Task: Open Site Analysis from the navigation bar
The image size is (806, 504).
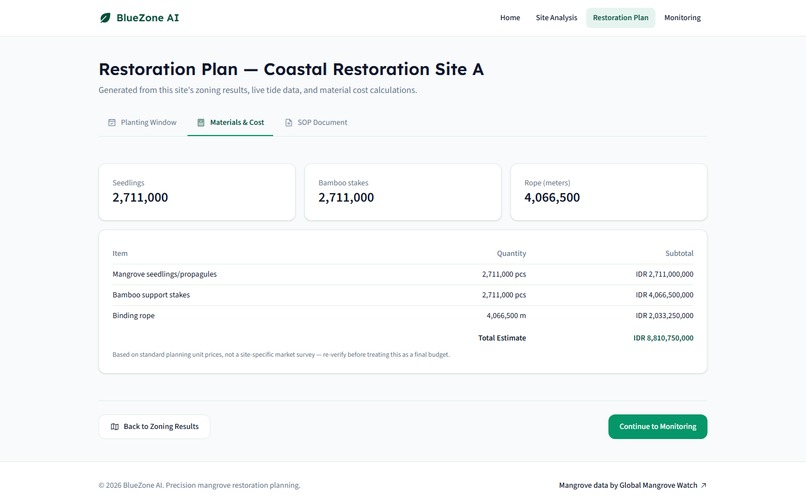Action: (x=556, y=17)
